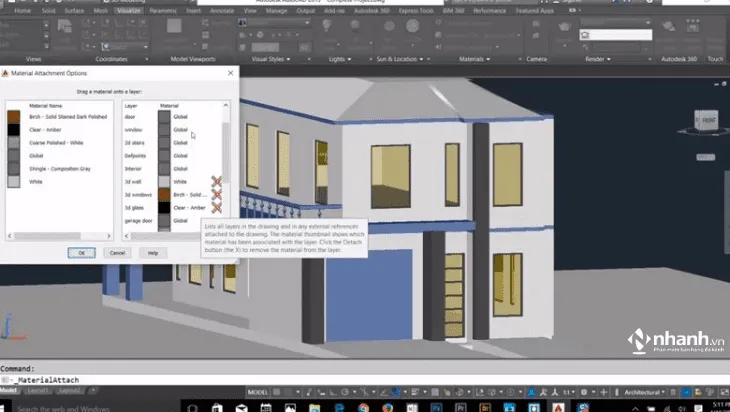Select 'Coarse Polished - White' material name

[x=56, y=143]
